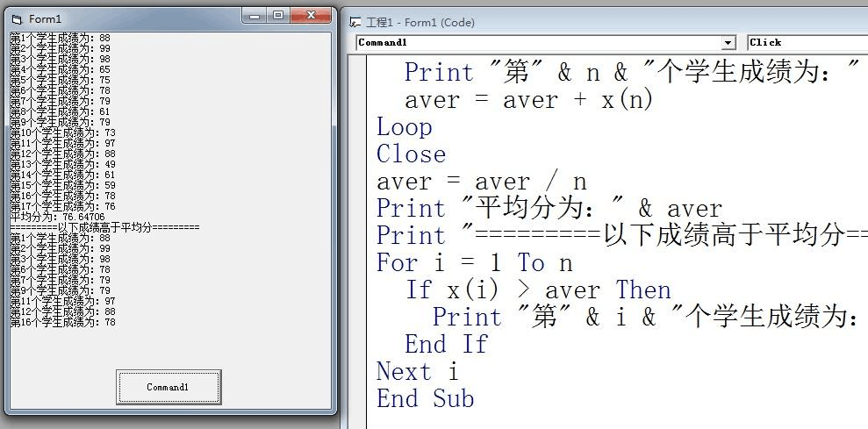
Task: Click the 'Close' code line
Action: (x=411, y=154)
